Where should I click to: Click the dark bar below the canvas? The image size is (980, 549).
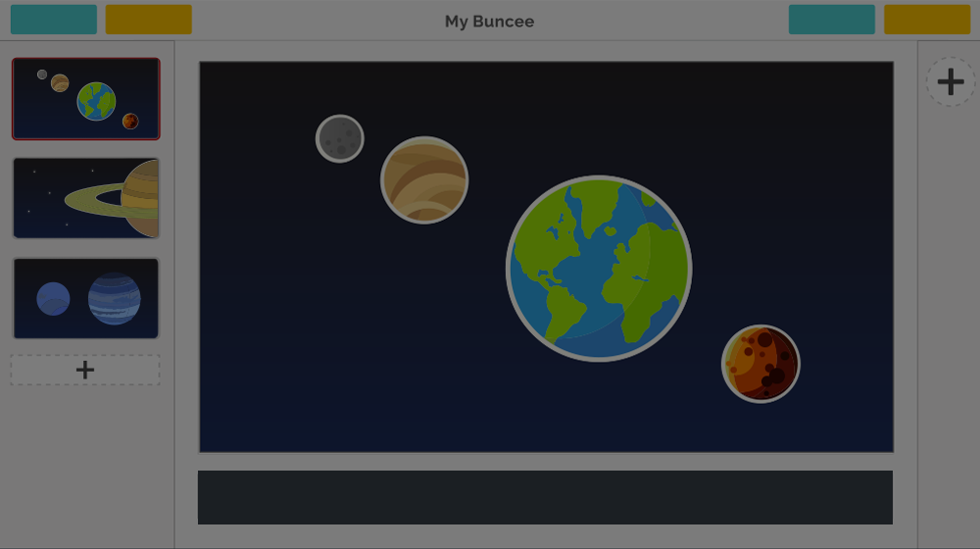point(545,497)
